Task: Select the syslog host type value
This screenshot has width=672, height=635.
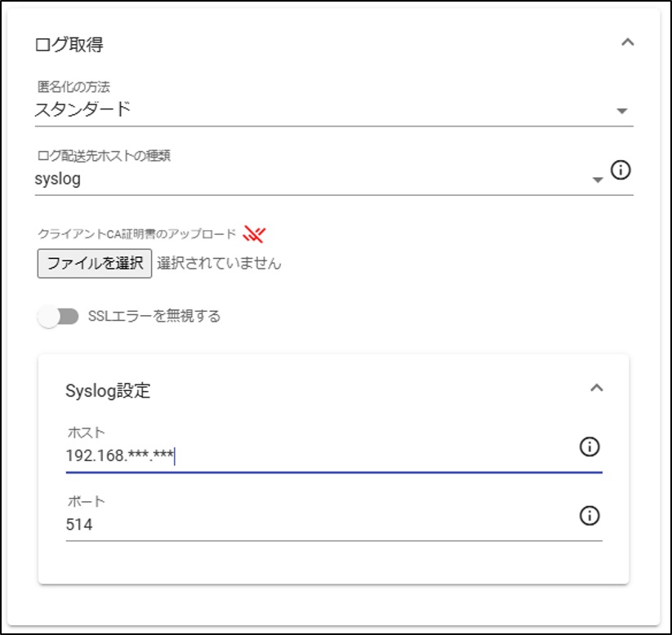Action: [58, 179]
